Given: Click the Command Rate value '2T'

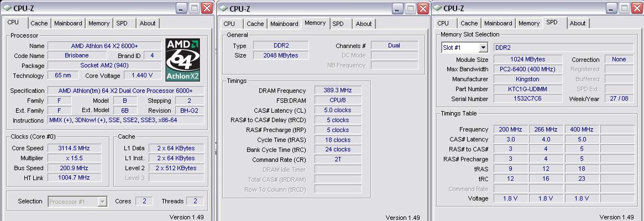Looking at the screenshot, I should tap(338, 159).
